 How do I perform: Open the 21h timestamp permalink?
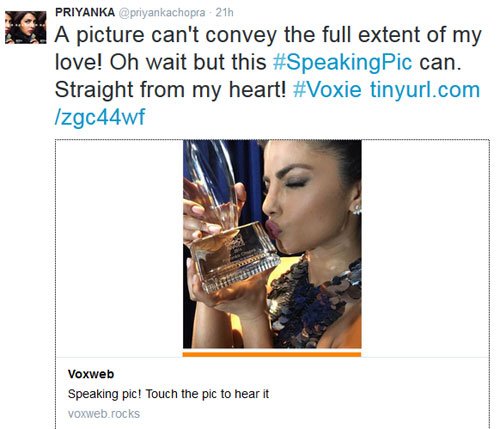224,13
